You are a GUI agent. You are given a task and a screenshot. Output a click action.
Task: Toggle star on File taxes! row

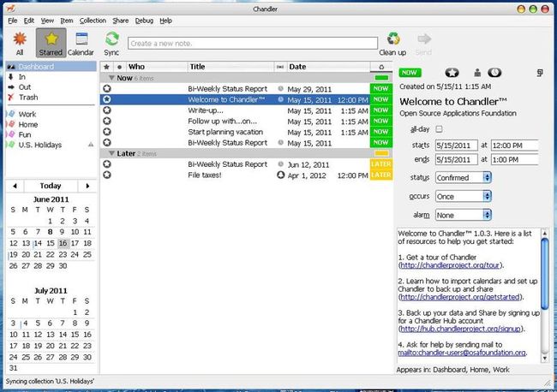(x=107, y=175)
